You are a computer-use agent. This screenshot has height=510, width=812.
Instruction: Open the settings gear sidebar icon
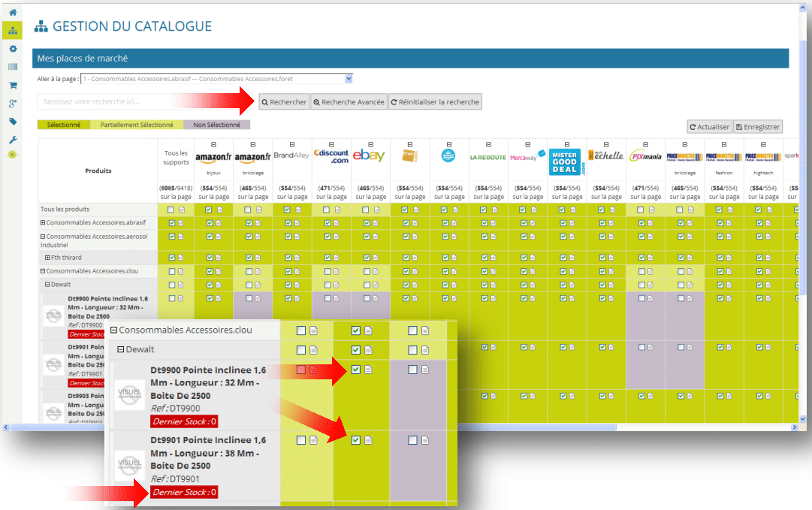13,49
